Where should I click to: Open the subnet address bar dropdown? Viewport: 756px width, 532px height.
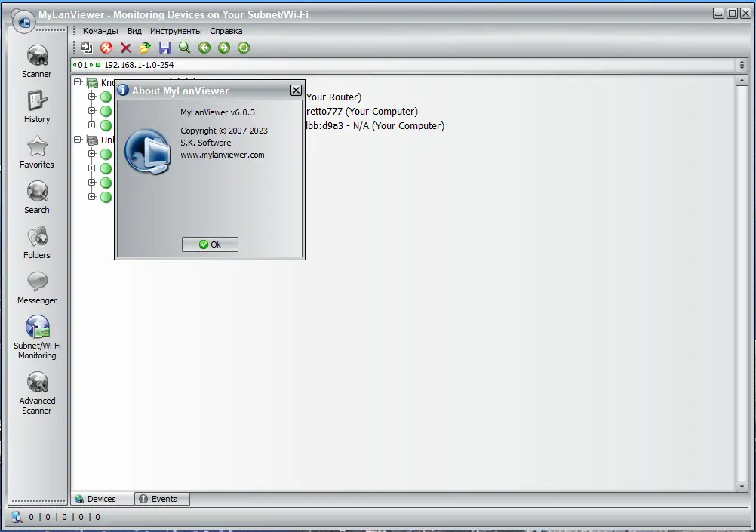pyautogui.click(x=742, y=65)
